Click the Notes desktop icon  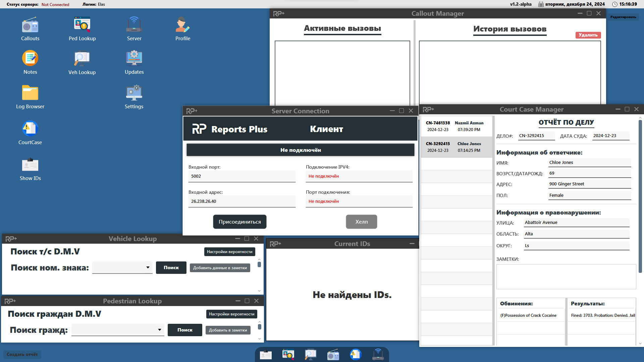point(30,59)
